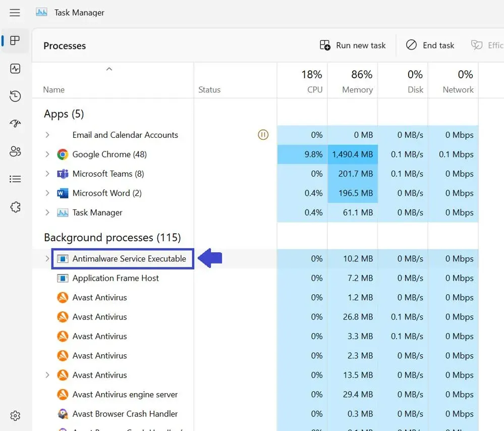The width and height of the screenshot is (504, 431).
Task: Expand Email and Calendar Accounts row
Action: pos(47,135)
